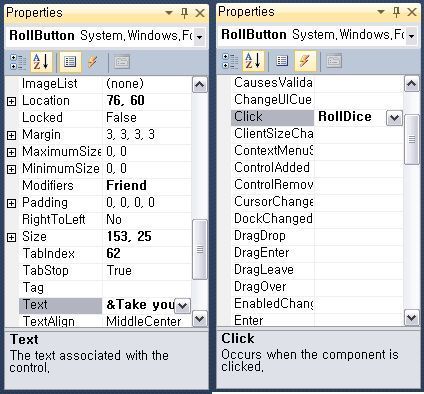
Task: Select the Modifiers property row
Action: click(x=105, y=186)
